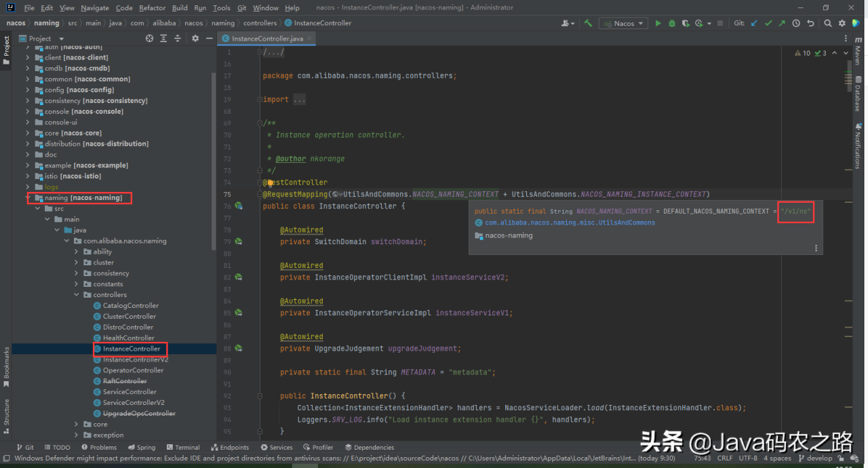Select InstanceControllerV2 in project tree

pos(135,360)
